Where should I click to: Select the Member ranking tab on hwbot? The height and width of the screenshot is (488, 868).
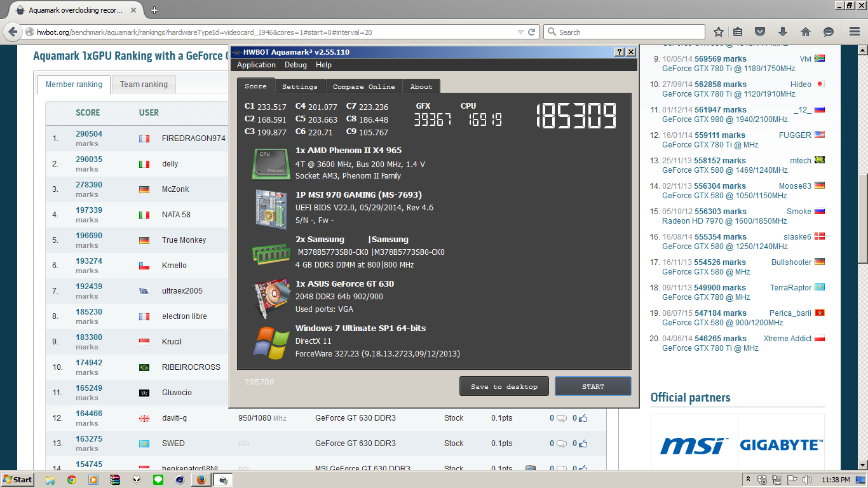coord(74,85)
